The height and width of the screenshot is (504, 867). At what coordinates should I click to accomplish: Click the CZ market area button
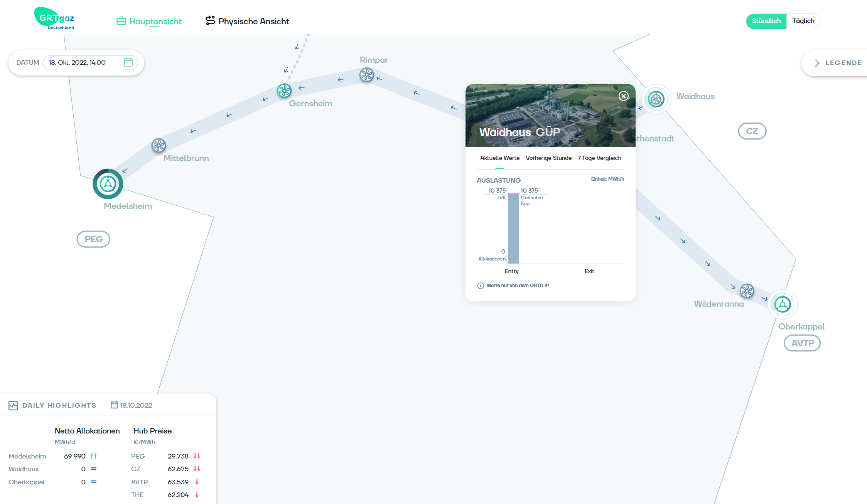[x=752, y=131]
